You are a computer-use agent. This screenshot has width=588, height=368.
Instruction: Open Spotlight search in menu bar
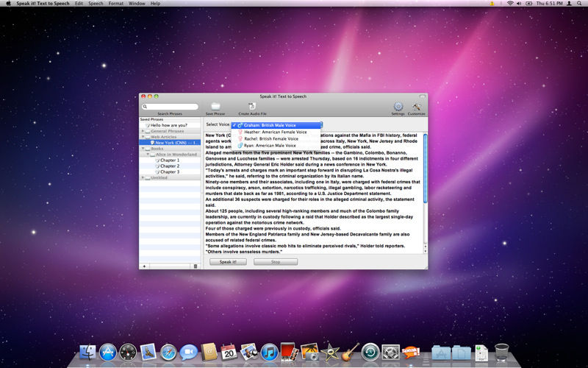pos(580,4)
